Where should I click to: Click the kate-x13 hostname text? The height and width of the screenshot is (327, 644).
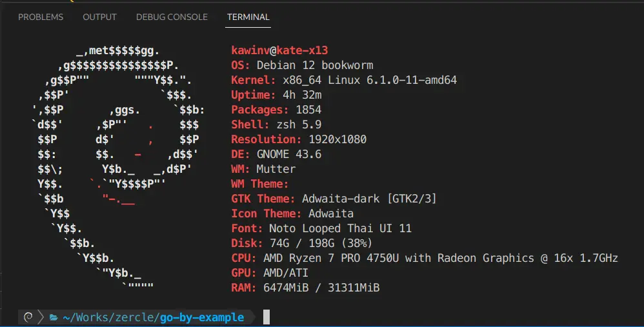point(308,50)
